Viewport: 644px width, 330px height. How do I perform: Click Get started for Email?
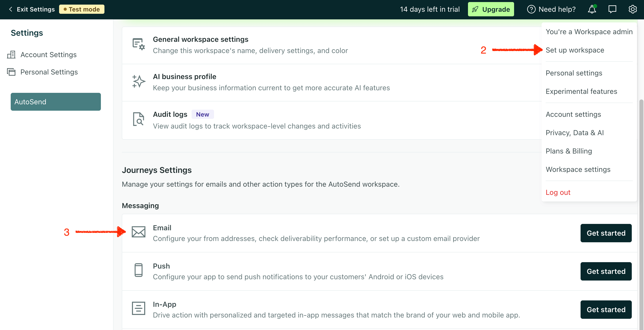606,233
